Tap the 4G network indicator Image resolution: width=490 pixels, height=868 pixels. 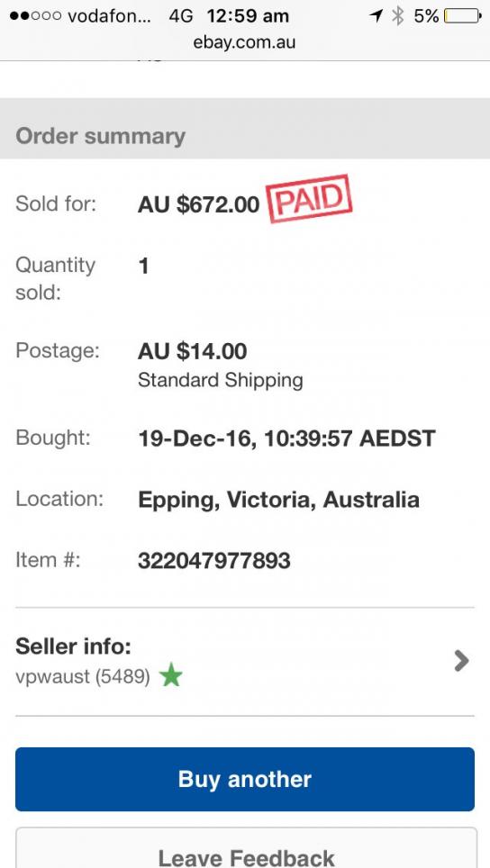tap(181, 16)
